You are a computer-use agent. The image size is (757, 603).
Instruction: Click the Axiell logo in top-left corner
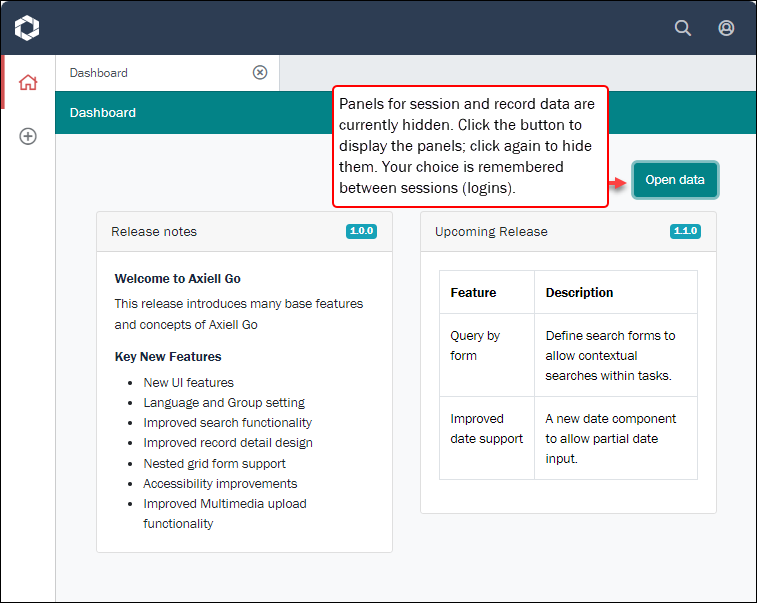coord(28,28)
